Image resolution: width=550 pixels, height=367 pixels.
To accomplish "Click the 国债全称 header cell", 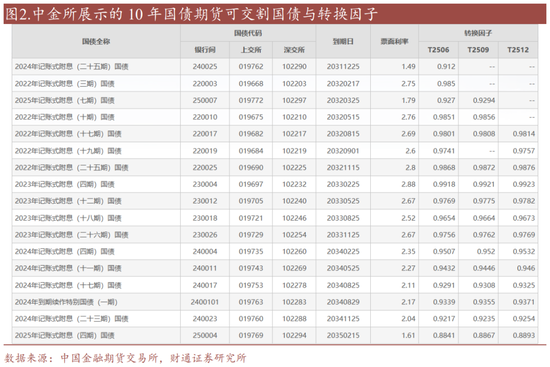I will (x=96, y=41).
